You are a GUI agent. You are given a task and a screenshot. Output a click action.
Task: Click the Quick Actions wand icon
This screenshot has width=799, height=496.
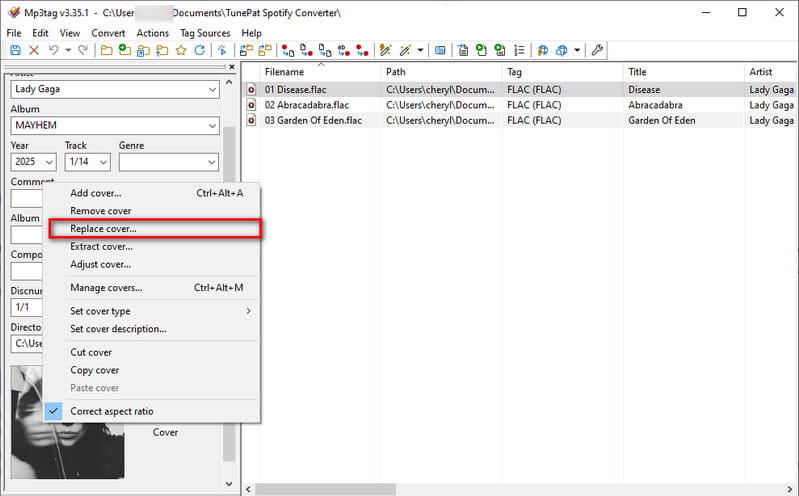click(405, 50)
